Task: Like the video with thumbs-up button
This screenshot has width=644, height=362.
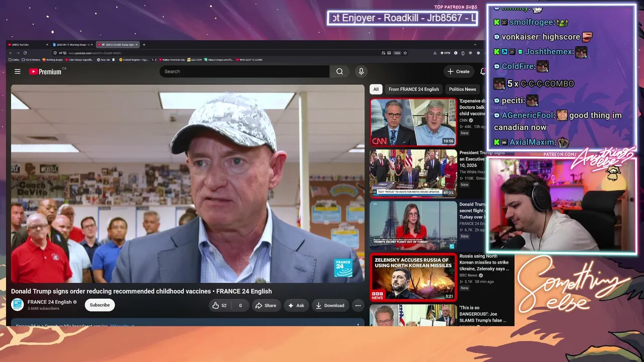Action: click(x=219, y=305)
